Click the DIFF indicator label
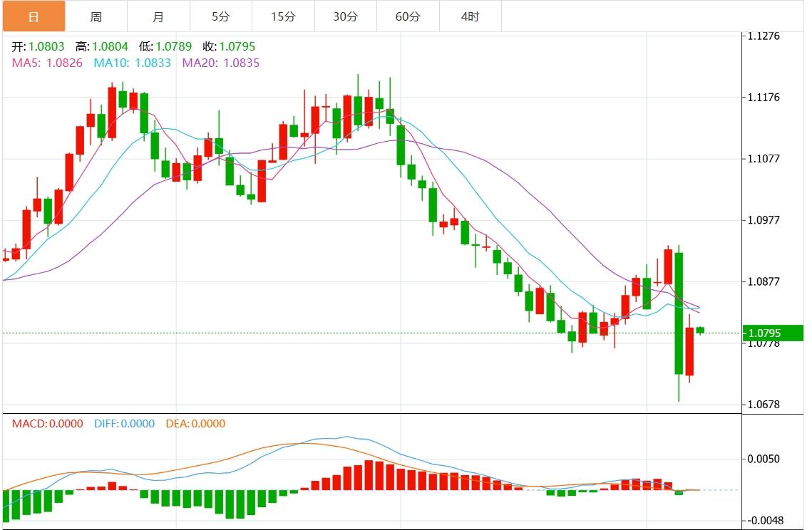Screen dimensions: 812x530 [124, 424]
